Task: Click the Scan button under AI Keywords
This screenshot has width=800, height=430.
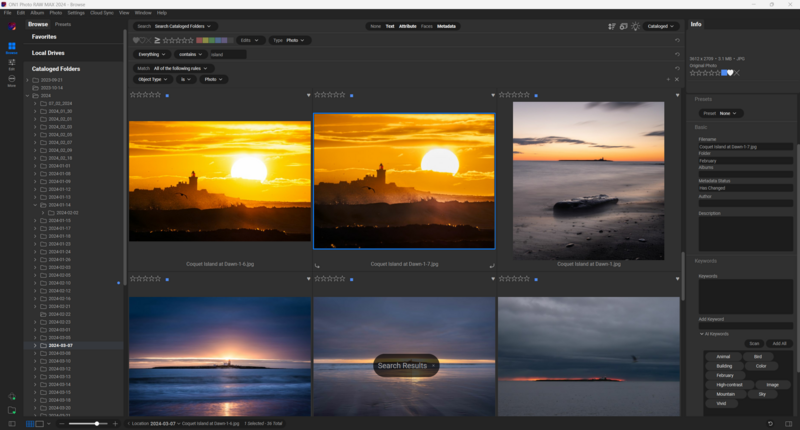Action: pyautogui.click(x=754, y=343)
